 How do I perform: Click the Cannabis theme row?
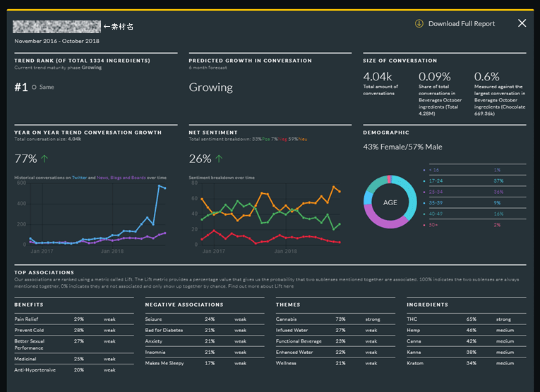[x=335, y=319]
